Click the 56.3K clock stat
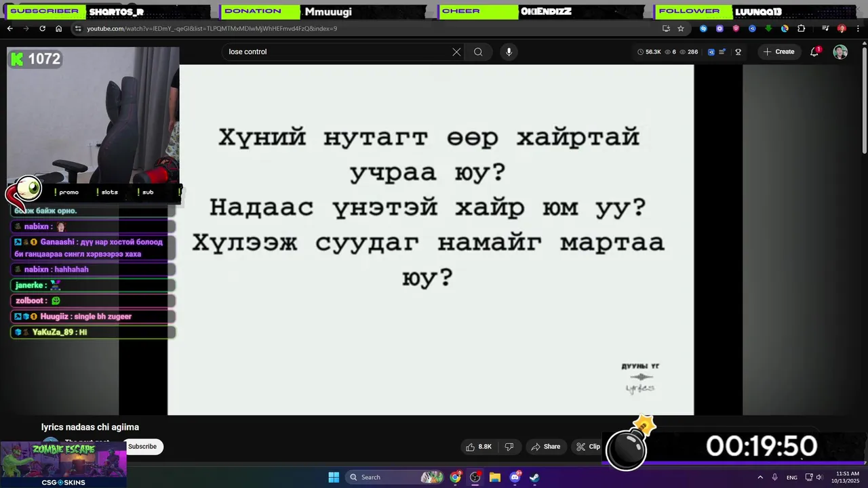The width and height of the screenshot is (868, 488). [649, 52]
